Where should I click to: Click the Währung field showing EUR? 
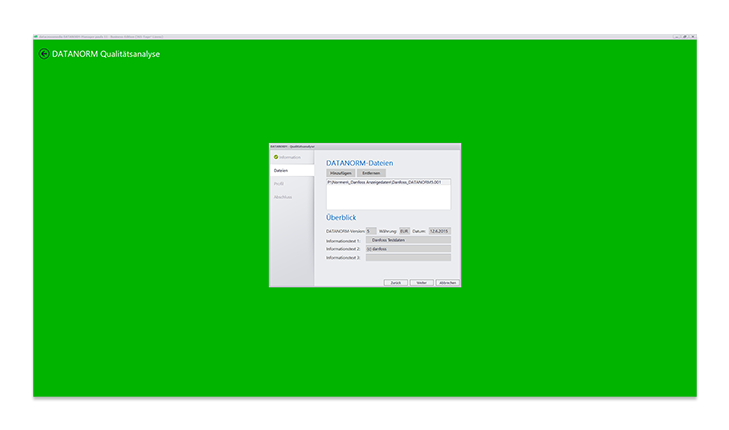tap(404, 231)
